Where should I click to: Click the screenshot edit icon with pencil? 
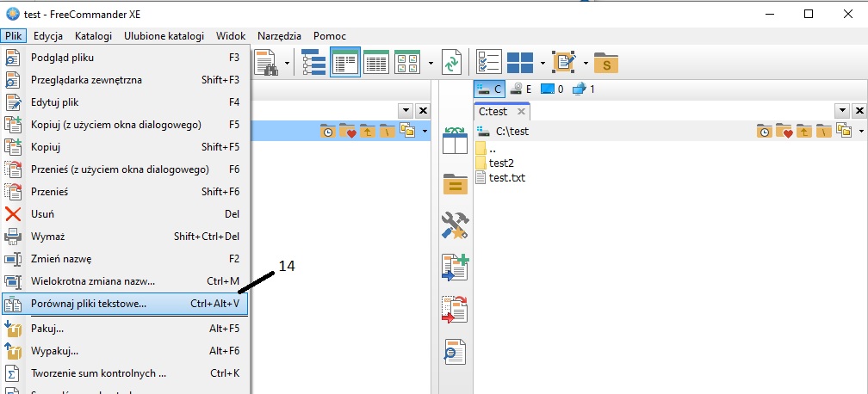tap(565, 63)
